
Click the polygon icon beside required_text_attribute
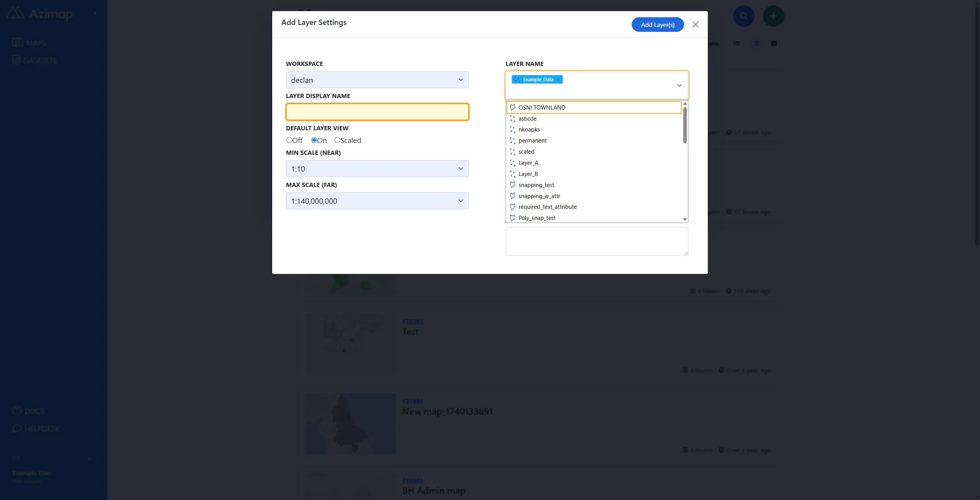pos(513,207)
